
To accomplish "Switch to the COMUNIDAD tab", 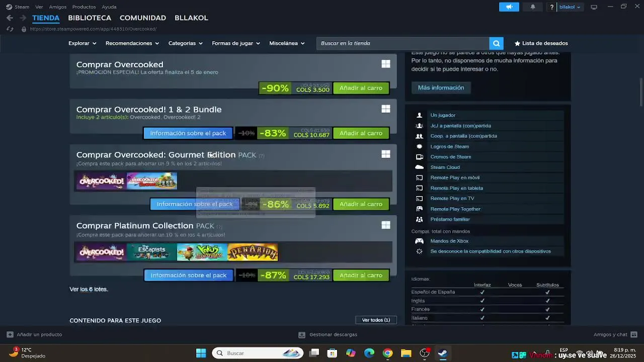I will (143, 18).
